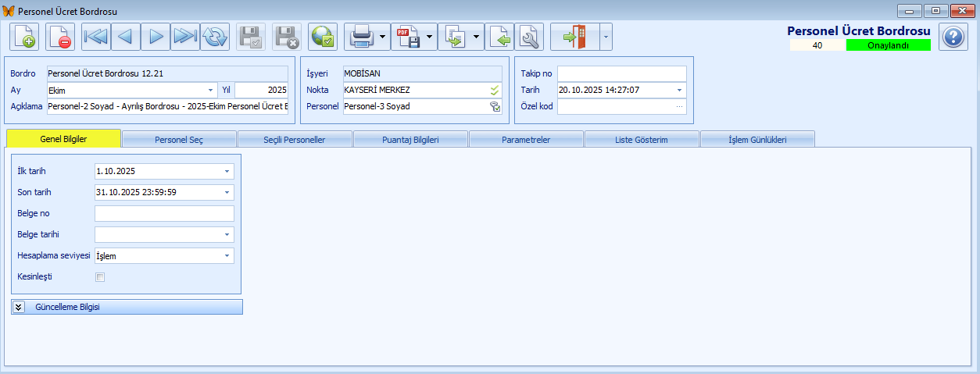This screenshot has width=980, height=374.
Task: Open the İlk tarih date picker
Action: [227, 170]
